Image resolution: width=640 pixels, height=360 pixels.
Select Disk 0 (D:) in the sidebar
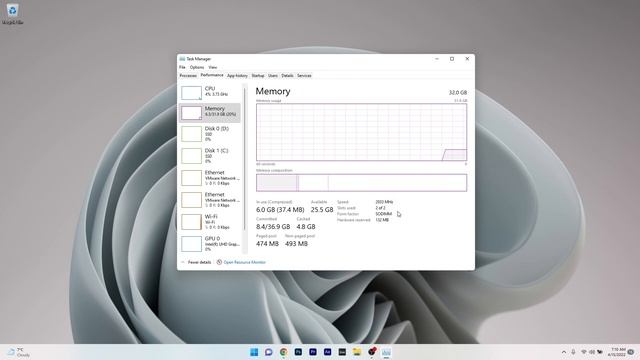coord(210,133)
